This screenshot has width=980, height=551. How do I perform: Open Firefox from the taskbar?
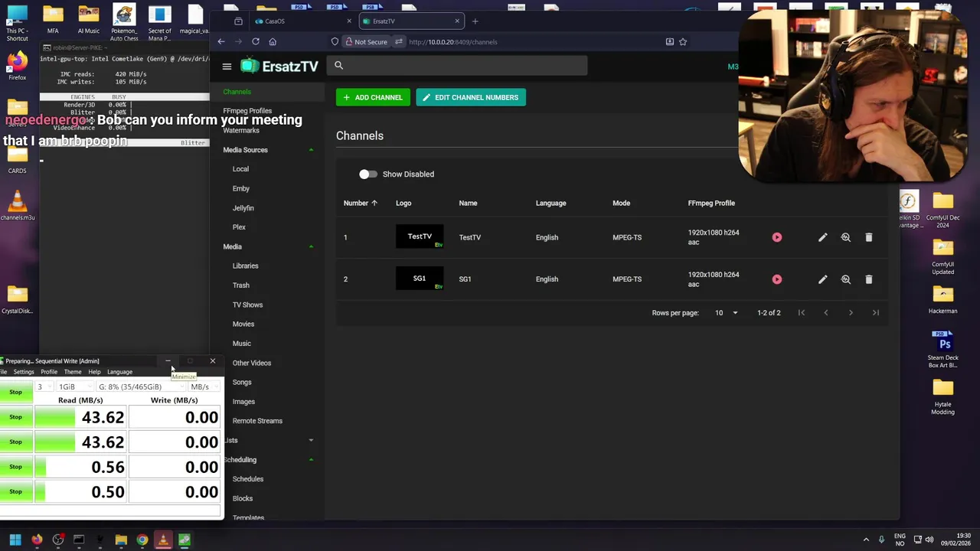pos(37,540)
